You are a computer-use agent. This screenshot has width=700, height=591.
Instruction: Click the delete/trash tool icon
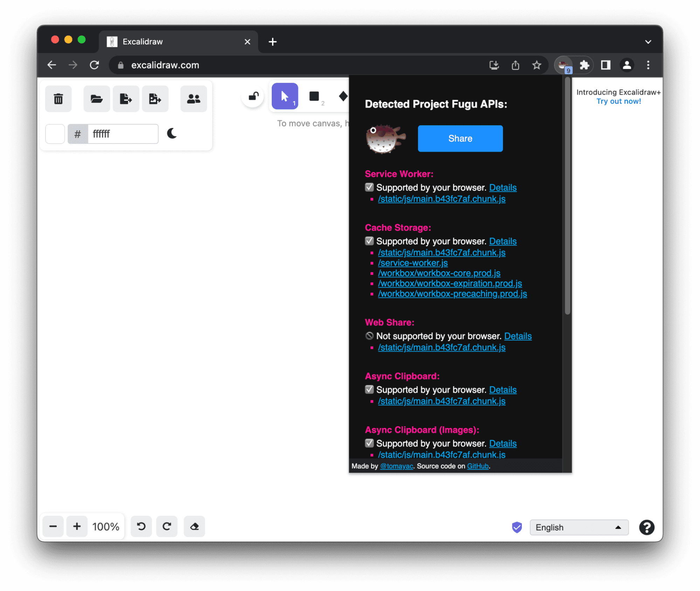pos(58,98)
